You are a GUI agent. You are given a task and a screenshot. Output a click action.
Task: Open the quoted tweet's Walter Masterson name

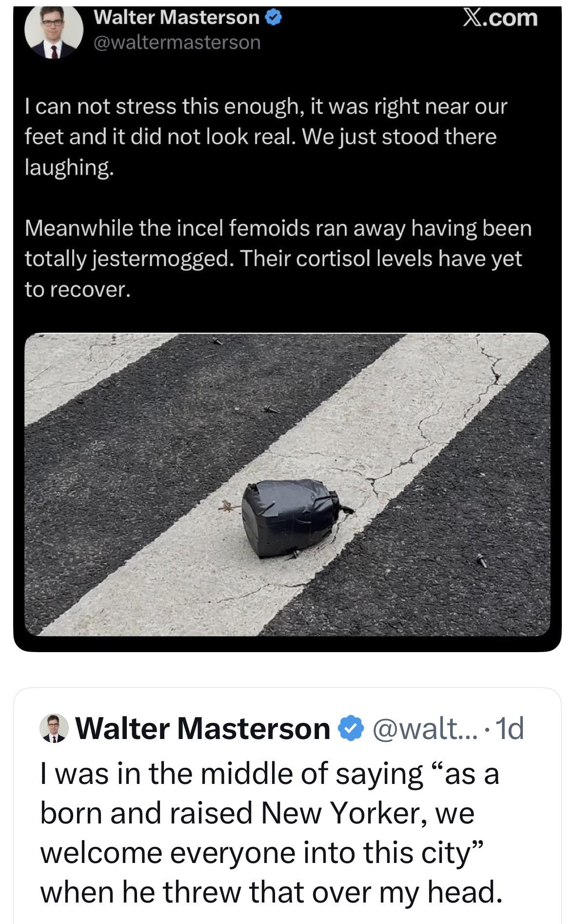[203, 728]
